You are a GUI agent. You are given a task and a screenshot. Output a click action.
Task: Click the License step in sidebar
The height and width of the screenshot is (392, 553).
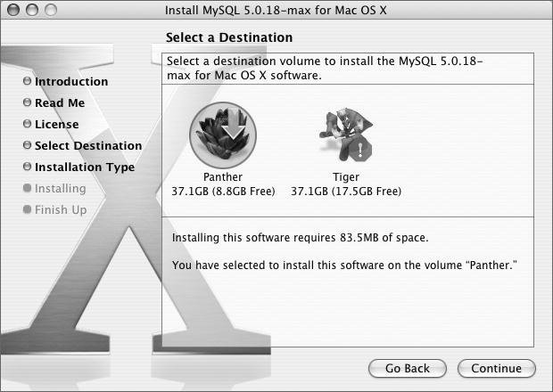(x=56, y=125)
